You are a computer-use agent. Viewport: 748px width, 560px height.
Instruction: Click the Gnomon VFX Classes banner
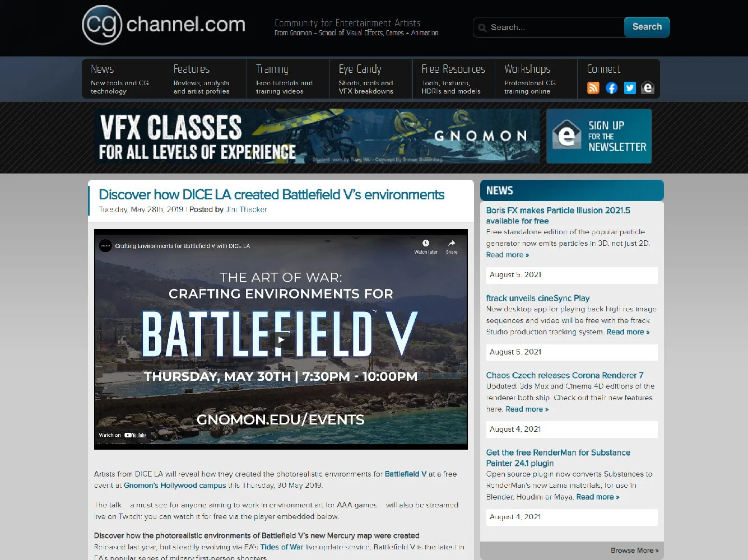pyautogui.click(x=317, y=136)
